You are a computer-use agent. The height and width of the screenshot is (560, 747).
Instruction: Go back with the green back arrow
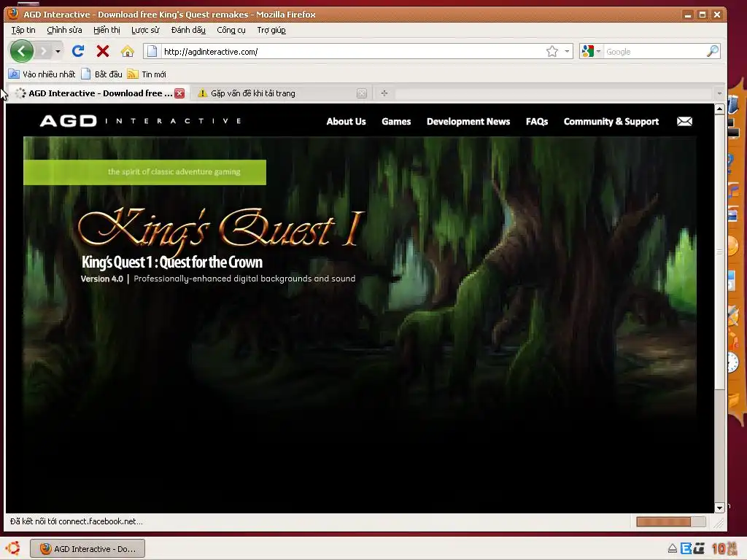22,51
